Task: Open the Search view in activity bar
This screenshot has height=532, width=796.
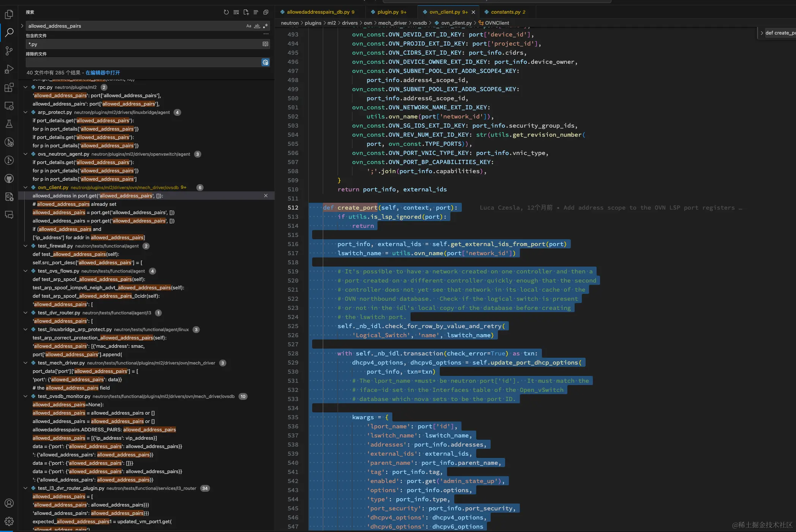Action: point(9,33)
